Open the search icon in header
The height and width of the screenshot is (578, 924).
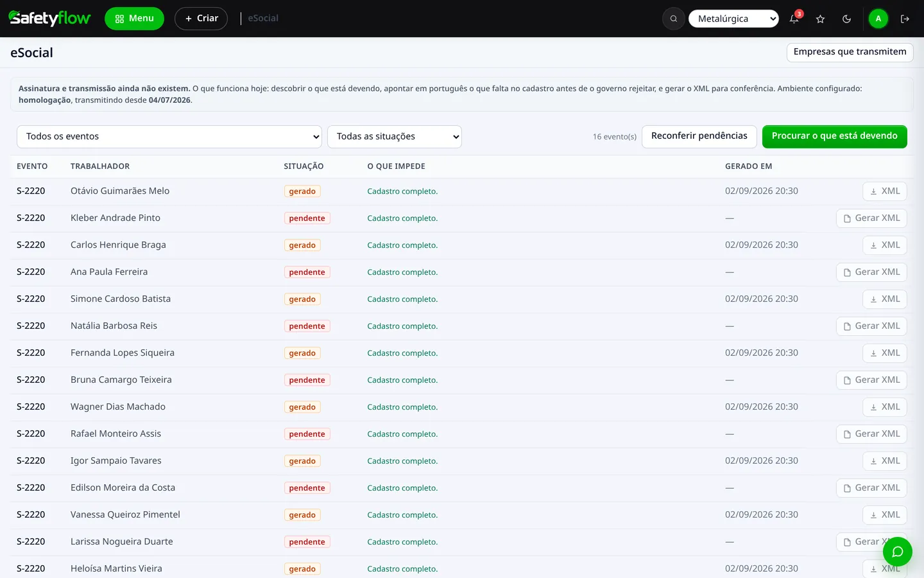pos(673,19)
